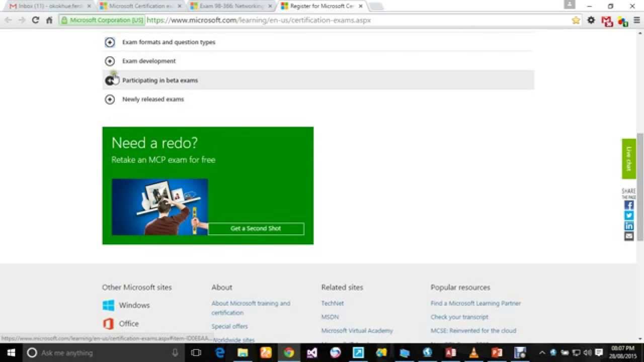Reload the current page
The image size is (644, 362).
(35, 20)
